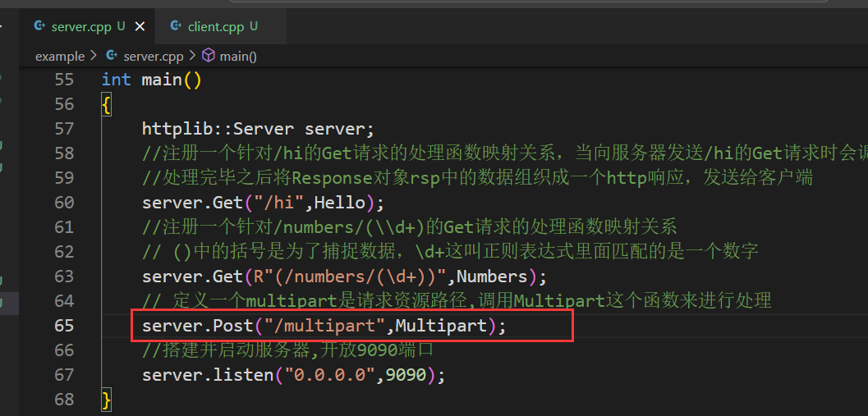Click the comment on line 62 about \d+

(x=450, y=252)
